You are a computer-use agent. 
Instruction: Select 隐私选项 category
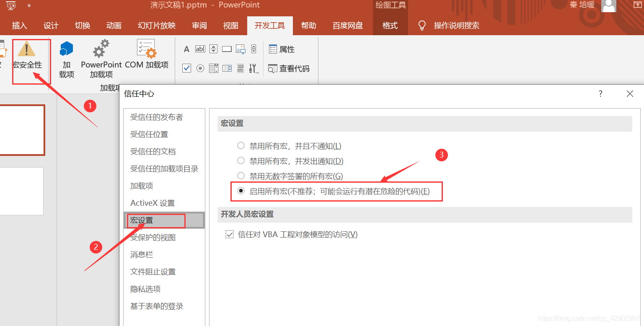(164, 289)
